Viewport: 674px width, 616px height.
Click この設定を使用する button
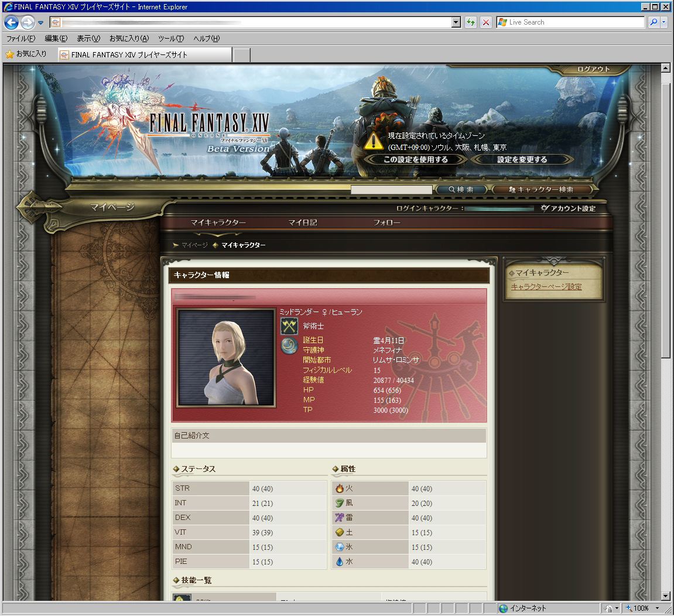(x=416, y=159)
